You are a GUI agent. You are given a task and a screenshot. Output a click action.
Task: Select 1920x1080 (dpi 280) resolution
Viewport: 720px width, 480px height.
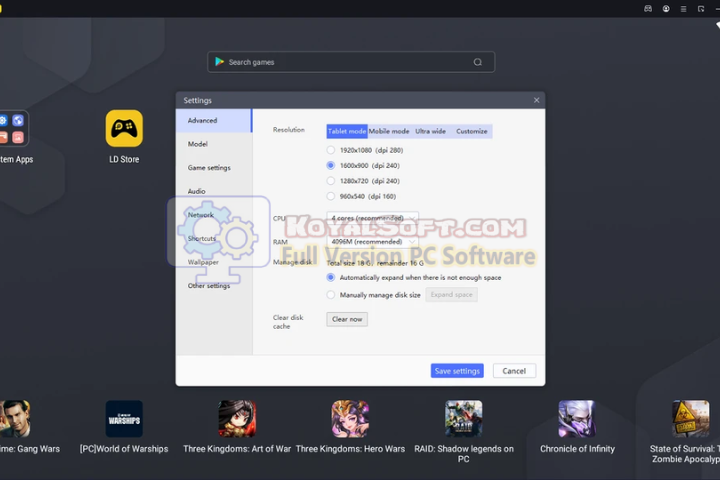tap(331, 150)
